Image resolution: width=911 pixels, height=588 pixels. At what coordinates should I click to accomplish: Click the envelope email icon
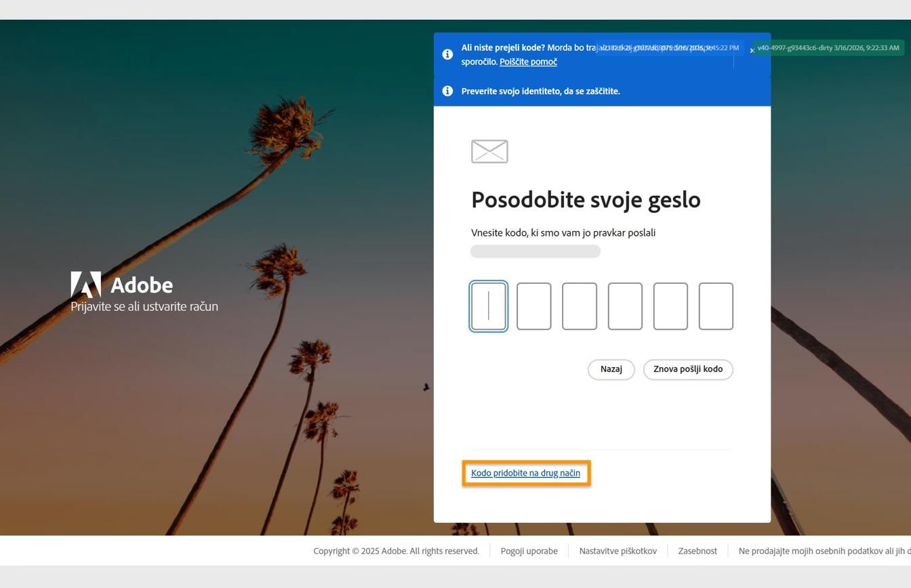pos(489,151)
